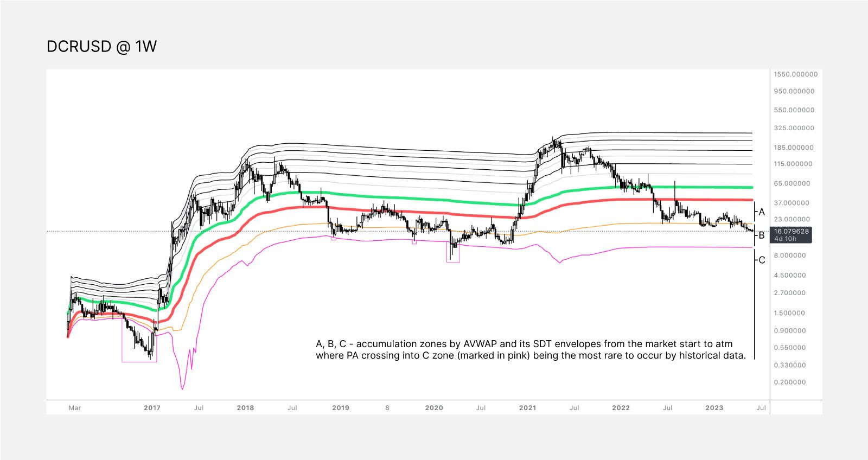Viewport: 868px width, 460px height.
Task: Click the 8 label on time axis
Action: [387, 408]
